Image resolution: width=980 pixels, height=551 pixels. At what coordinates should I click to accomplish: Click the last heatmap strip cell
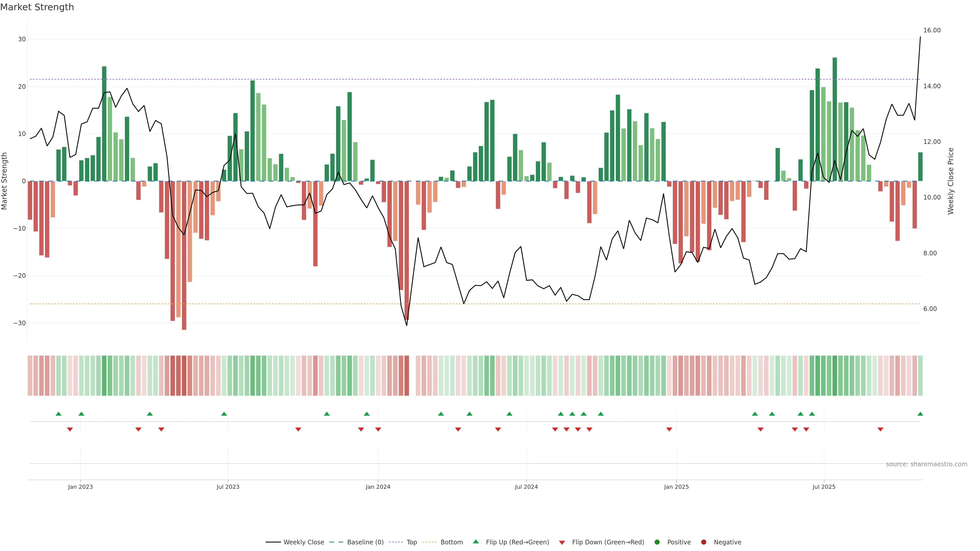point(920,376)
